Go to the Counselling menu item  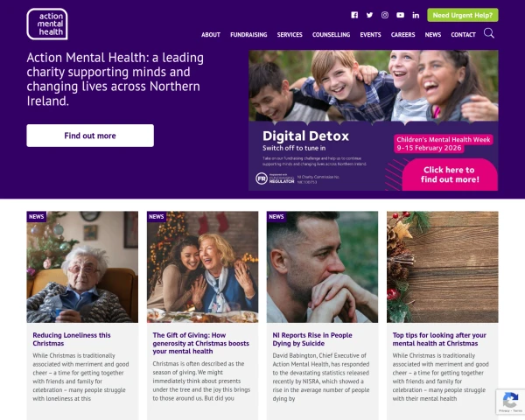pos(331,34)
